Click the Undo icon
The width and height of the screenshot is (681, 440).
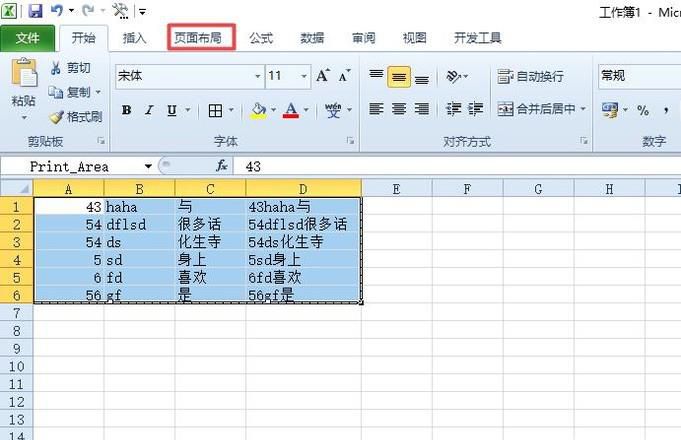(x=57, y=10)
